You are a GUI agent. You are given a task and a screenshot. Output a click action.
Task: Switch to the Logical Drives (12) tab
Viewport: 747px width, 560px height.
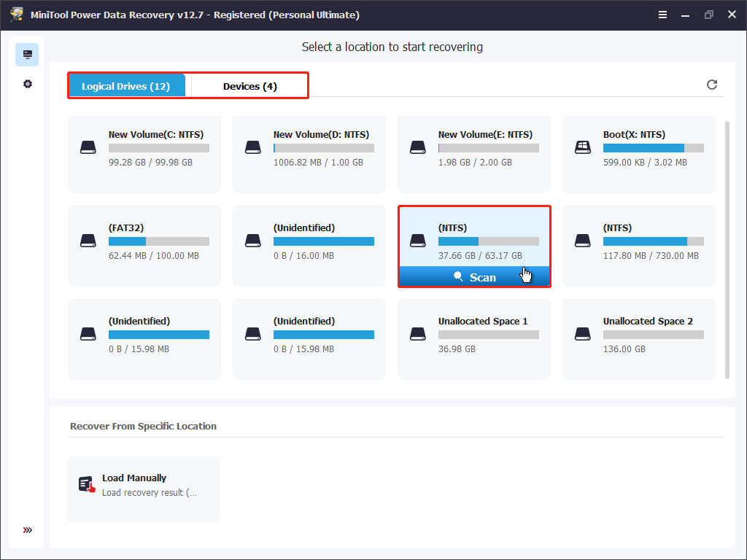click(x=125, y=86)
